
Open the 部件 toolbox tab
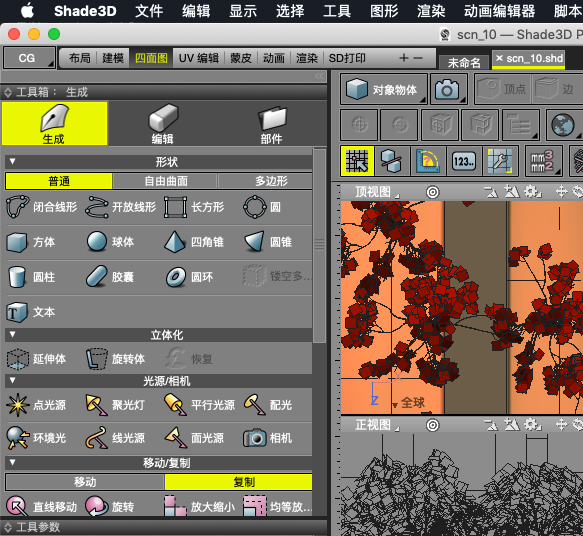click(x=271, y=123)
